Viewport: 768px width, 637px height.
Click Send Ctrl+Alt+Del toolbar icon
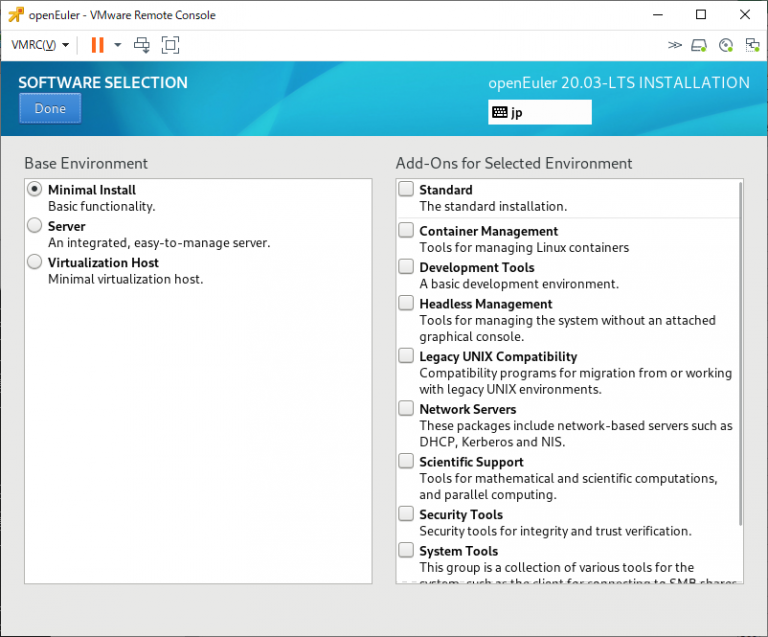[x=142, y=45]
